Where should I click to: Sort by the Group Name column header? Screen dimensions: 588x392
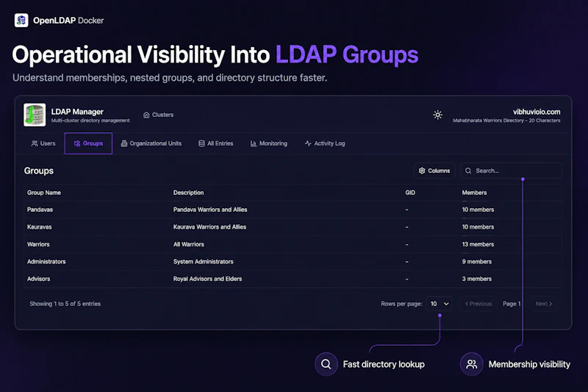(x=44, y=193)
